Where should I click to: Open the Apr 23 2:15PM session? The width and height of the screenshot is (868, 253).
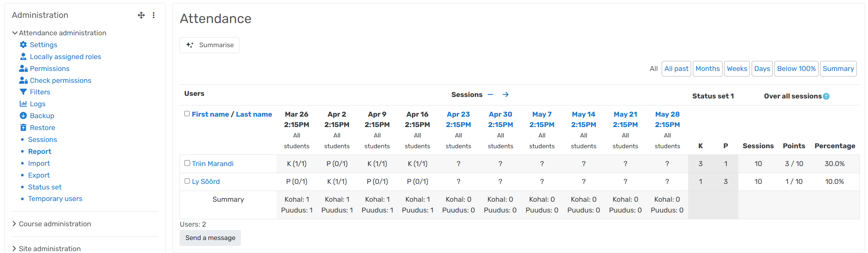point(458,119)
